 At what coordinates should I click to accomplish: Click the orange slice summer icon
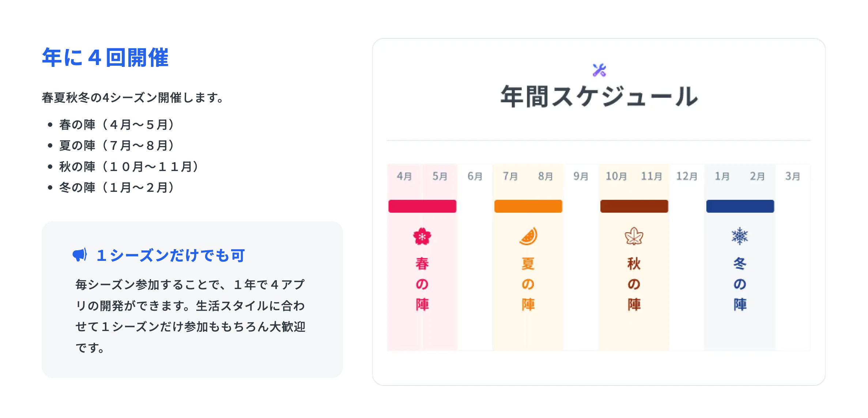(x=528, y=236)
